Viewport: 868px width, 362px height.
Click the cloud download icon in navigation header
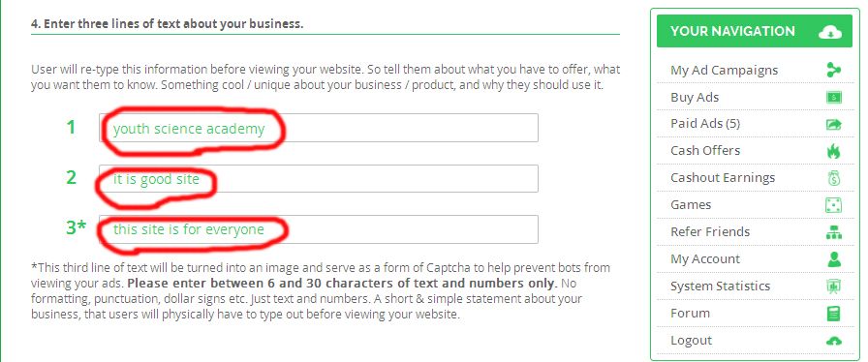830,32
